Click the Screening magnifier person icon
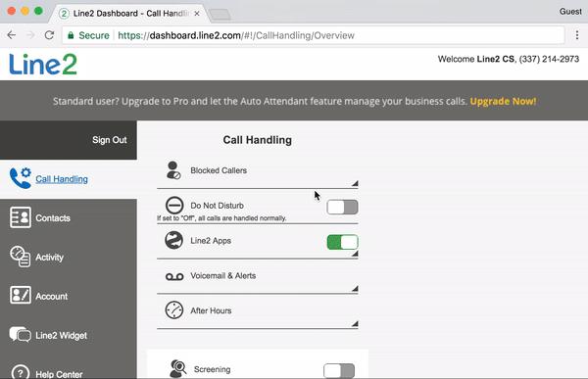Screen dimensions: 588x379 [x=177, y=368]
